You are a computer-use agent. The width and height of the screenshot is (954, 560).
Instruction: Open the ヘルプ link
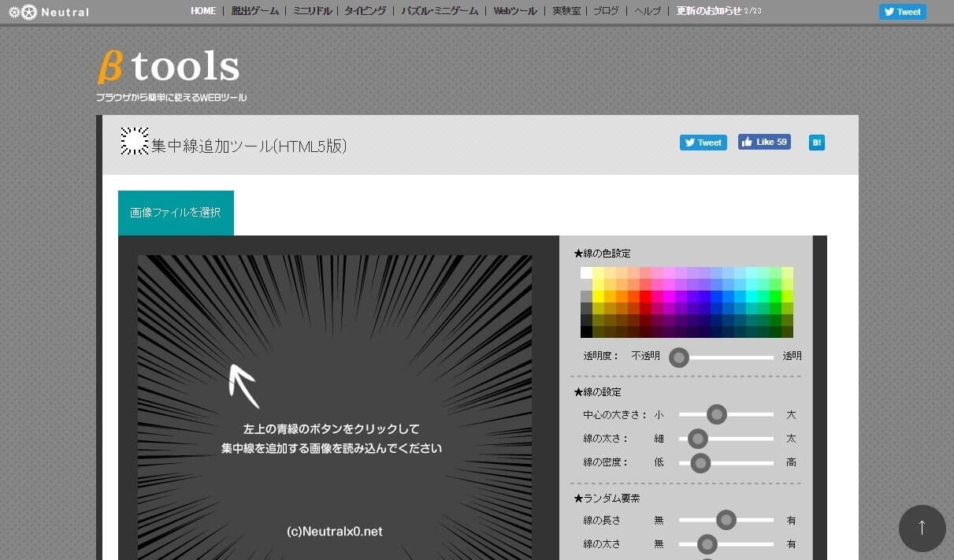(648, 11)
